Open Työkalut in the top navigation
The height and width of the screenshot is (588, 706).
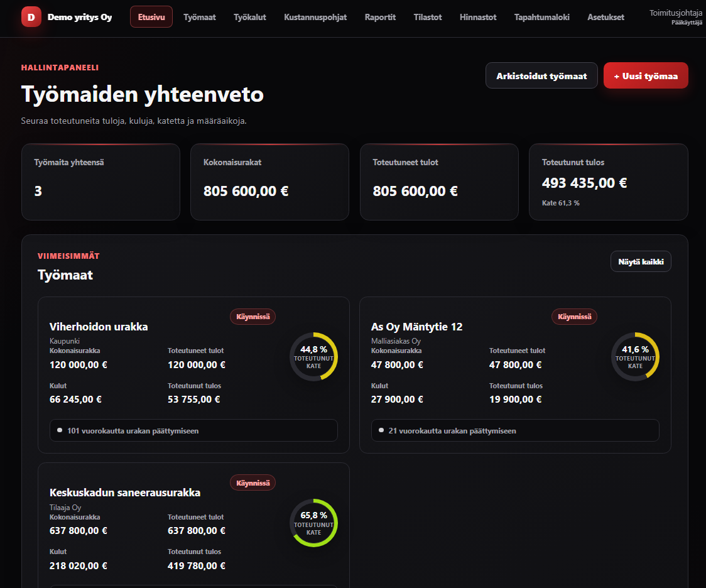click(250, 17)
